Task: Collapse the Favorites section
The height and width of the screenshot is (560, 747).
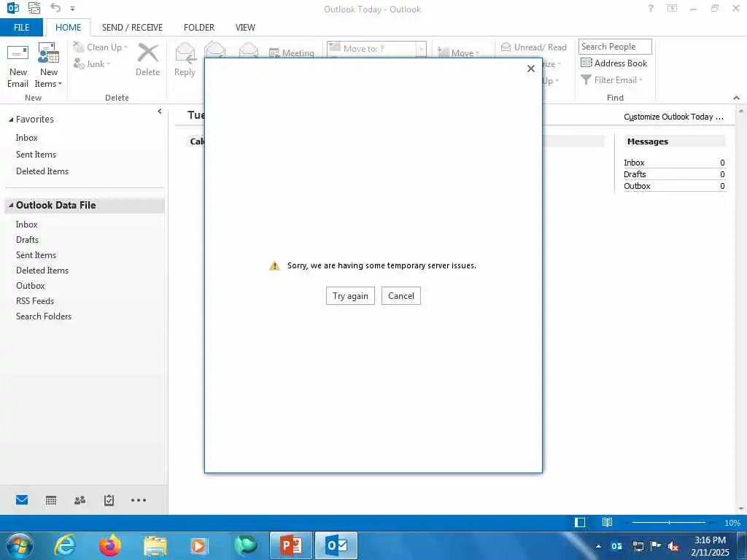Action: pyautogui.click(x=11, y=120)
